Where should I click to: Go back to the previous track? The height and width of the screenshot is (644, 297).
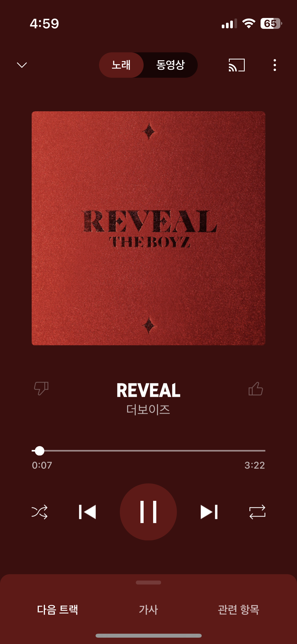click(x=87, y=512)
